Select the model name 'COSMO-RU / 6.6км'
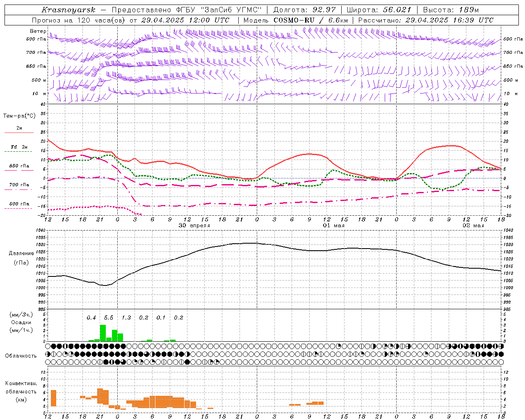525x420 pixels. pyautogui.click(x=311, y=20)
